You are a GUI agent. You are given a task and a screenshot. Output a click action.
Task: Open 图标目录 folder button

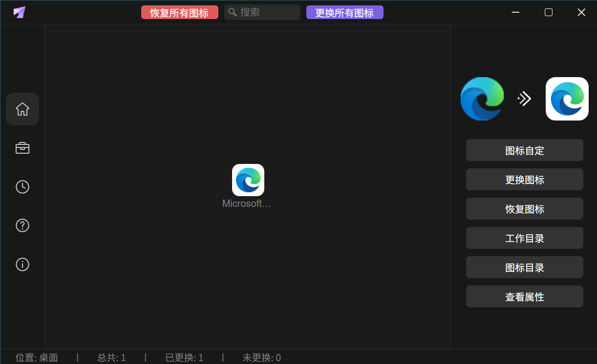click(x=524, y=267)
